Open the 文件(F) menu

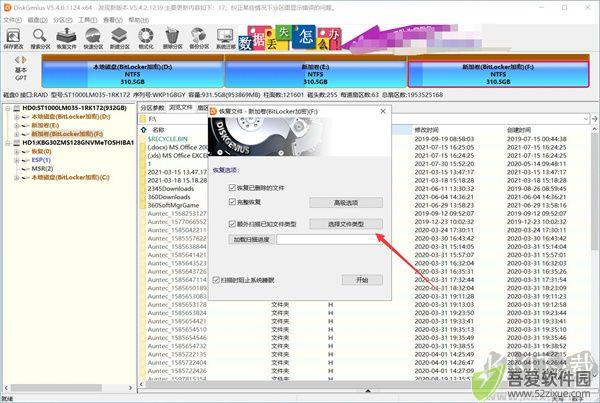tap(12, 20)
